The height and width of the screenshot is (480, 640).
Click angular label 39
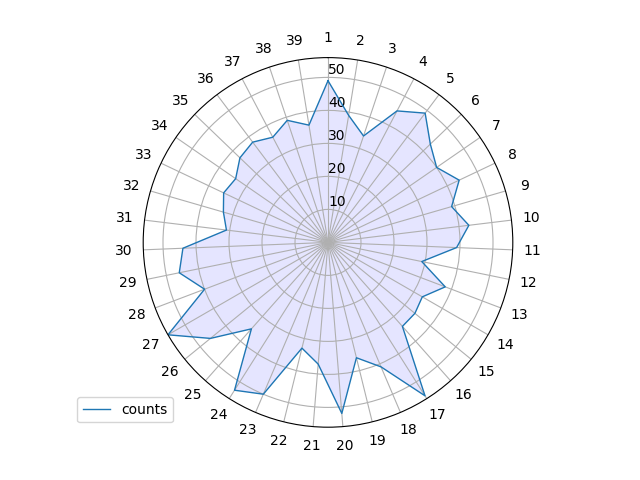coord(294,40)
